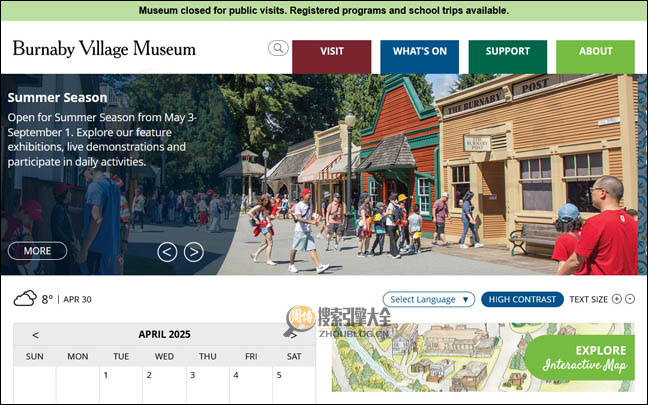Click the April 2025 month title
648x405 pixels.
pos(164,334)
